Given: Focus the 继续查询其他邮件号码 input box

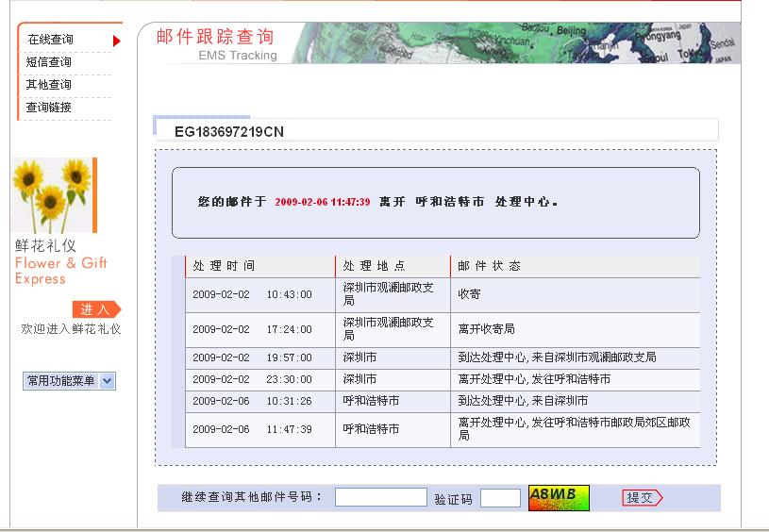Looking at the screenshot, I should (x=380, y=497).
